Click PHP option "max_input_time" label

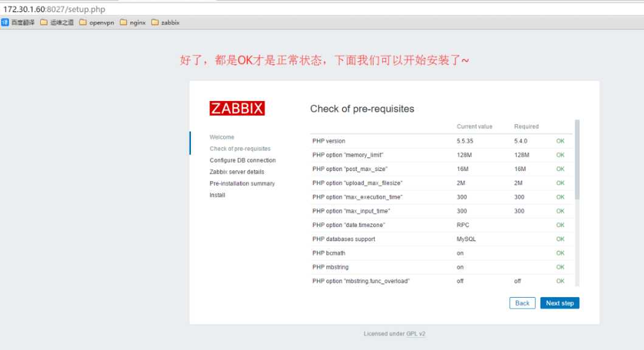(x=351, y=211)
